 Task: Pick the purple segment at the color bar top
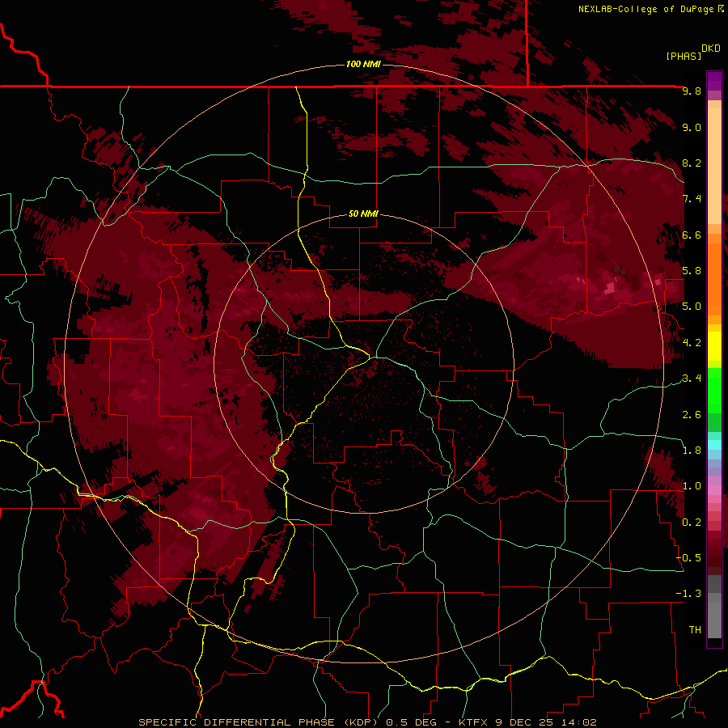point(714,81)
